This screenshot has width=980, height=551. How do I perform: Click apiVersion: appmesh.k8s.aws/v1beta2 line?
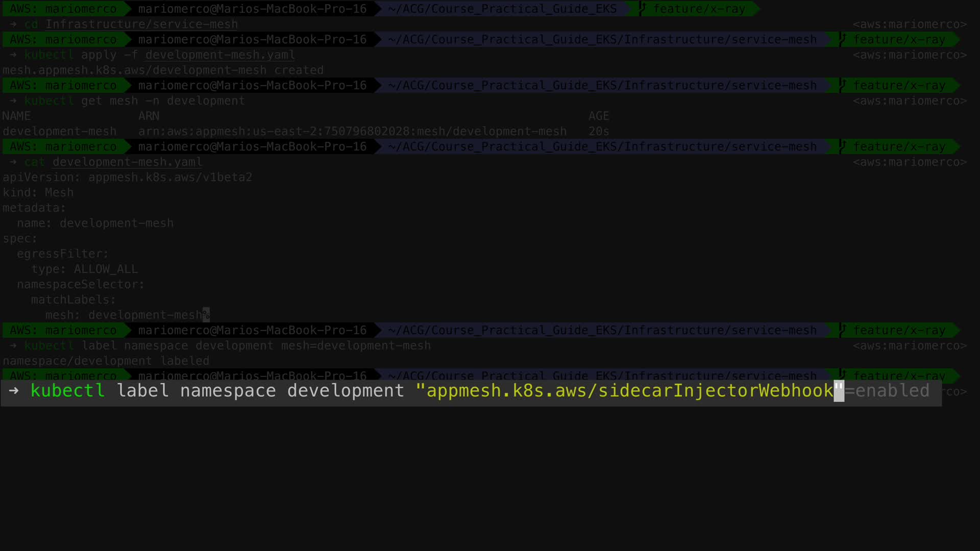pyautogui.click(x=127, y=177)
